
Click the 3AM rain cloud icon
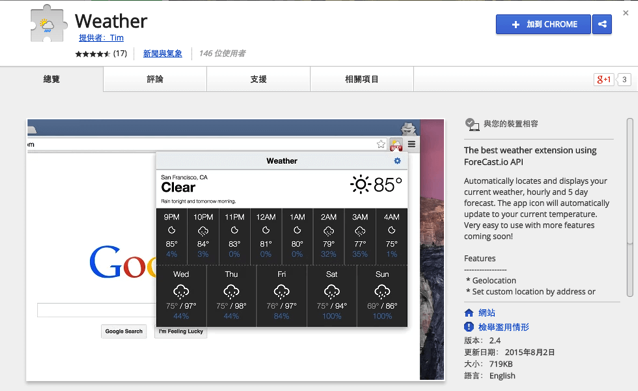[x=360, y=231]
